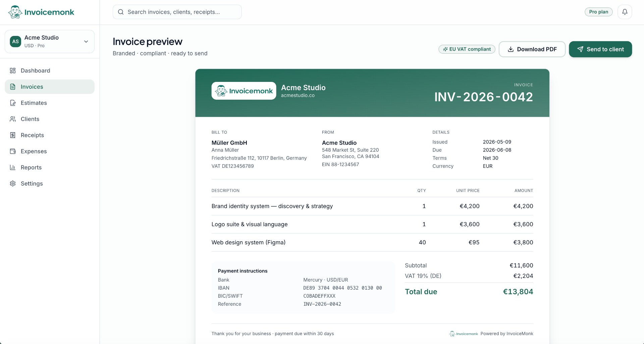Click the Dashboard grid icon
This screenshot has width=644, height=344.
click(x=13, y=70)
